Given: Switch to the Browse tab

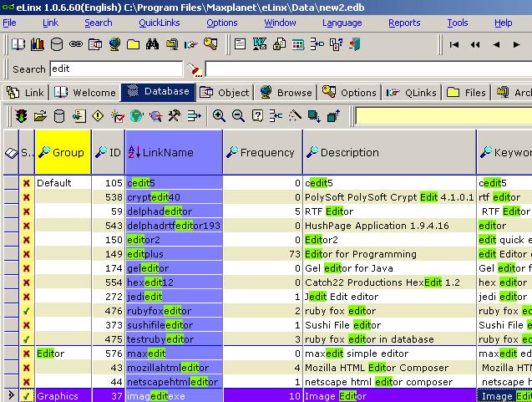Looking at the screenshot, I should 286,93.
